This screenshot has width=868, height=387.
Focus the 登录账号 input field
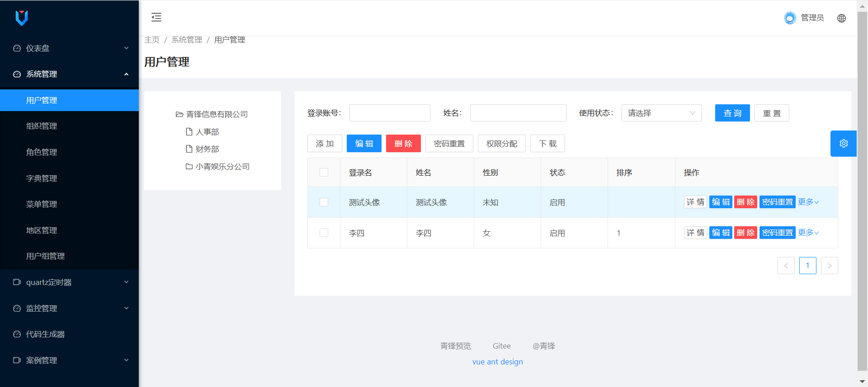coord(390,113)
